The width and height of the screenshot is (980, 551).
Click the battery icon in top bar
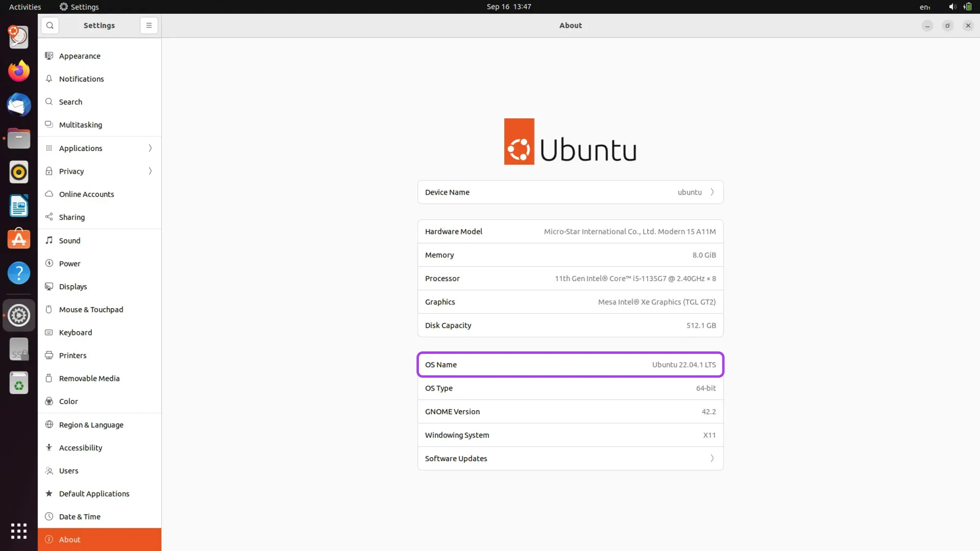(967, 7)
